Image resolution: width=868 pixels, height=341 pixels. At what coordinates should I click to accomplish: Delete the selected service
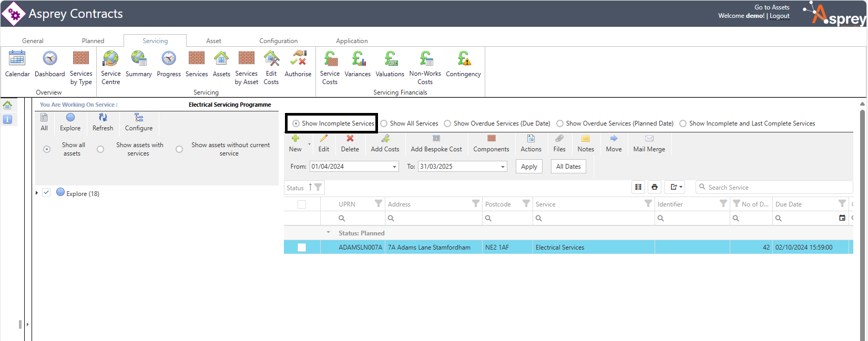click(x=350, y=143)
